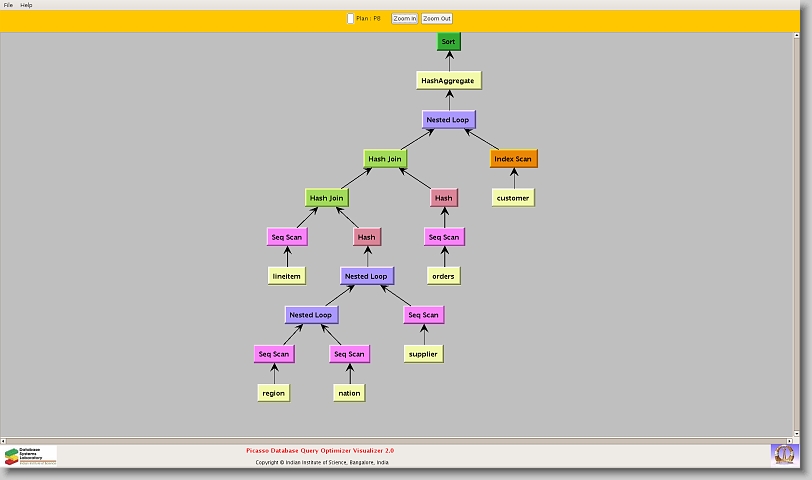Toggle the Plan P8 checkbox

tap(350, 18)
